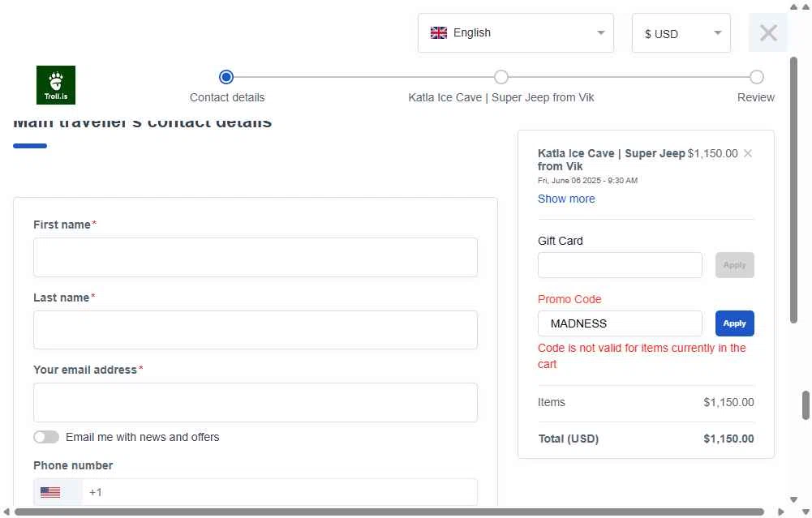Click the dialog's vertical scrollbar thumb
This screenshot has height=518, width=812.
(793, 191)
